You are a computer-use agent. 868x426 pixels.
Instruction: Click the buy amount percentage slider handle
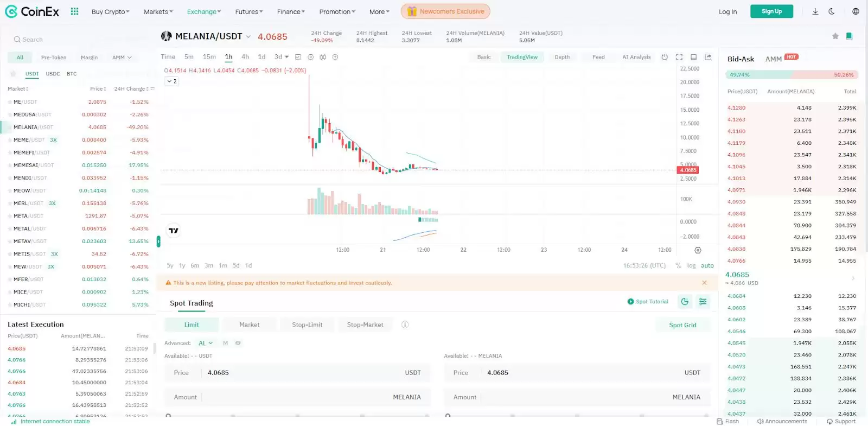[x=169, y=416]
